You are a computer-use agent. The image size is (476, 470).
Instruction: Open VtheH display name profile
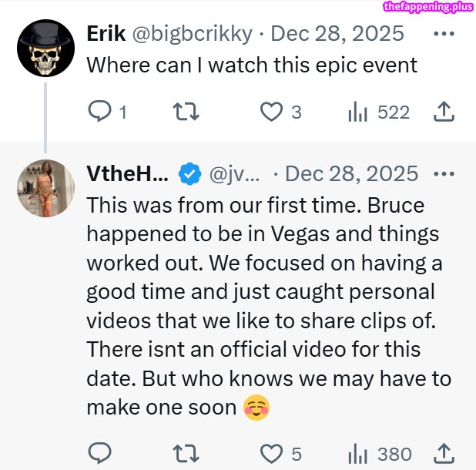128,173
